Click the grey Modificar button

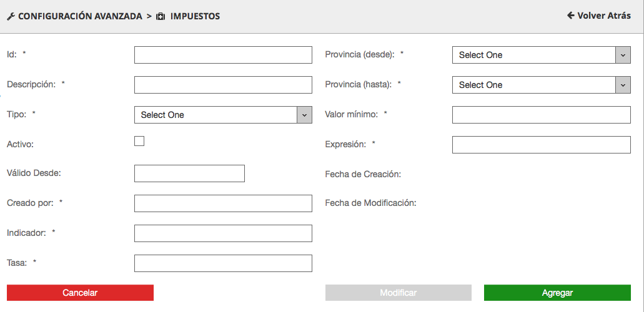click(x=398, y=293)
